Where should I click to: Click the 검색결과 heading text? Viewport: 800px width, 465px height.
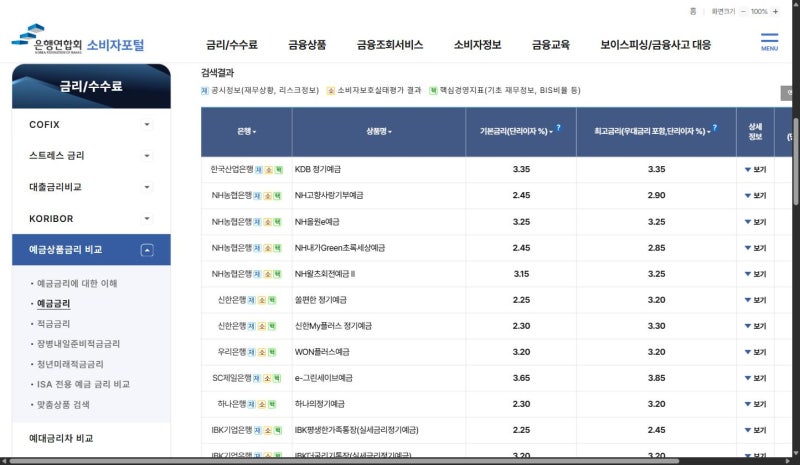click(217, 73)
